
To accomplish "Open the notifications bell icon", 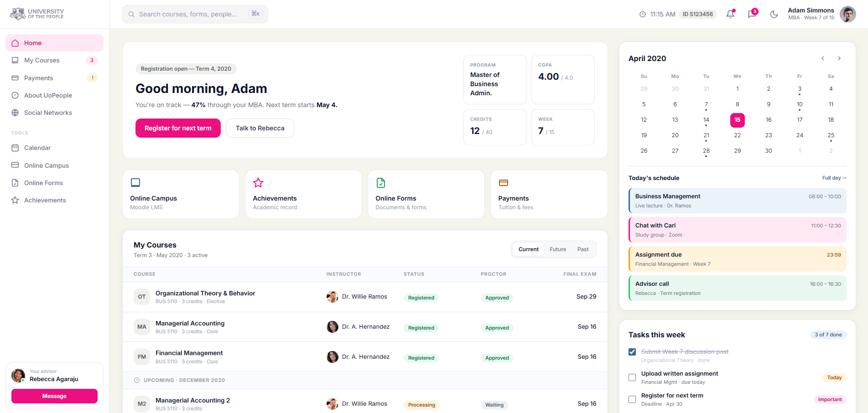I will coord(730,14).
